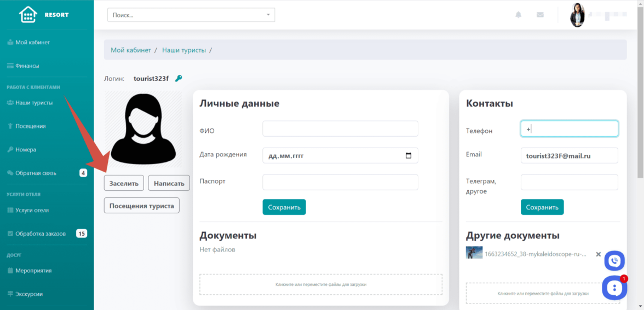Open Посещения туриста button
The height and width of the screenshot is (310, 644).
coord(142,206)
